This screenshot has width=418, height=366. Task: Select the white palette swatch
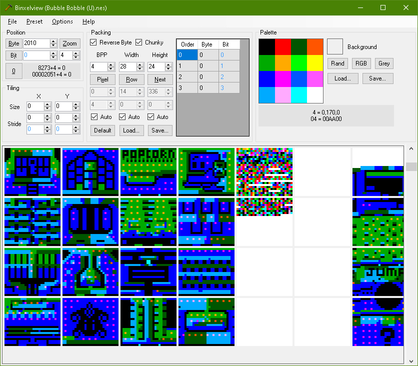(315, 95)
